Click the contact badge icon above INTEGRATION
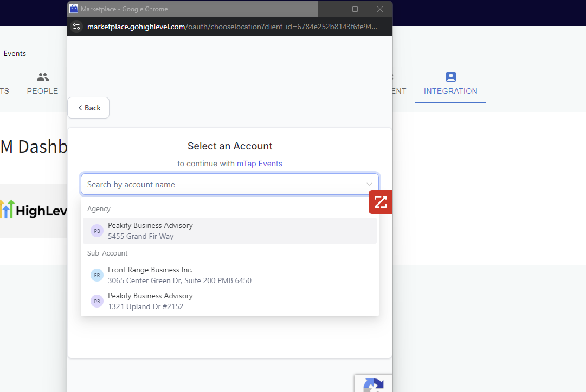586x392 pixels. pyautogui.click(x=450, y=77)
